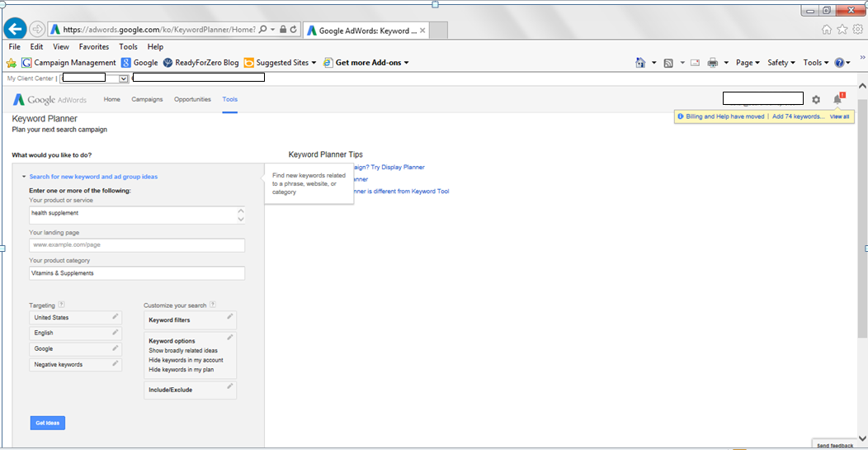Click the landing page URL field

pyautogui.click(x=137, y=245)
